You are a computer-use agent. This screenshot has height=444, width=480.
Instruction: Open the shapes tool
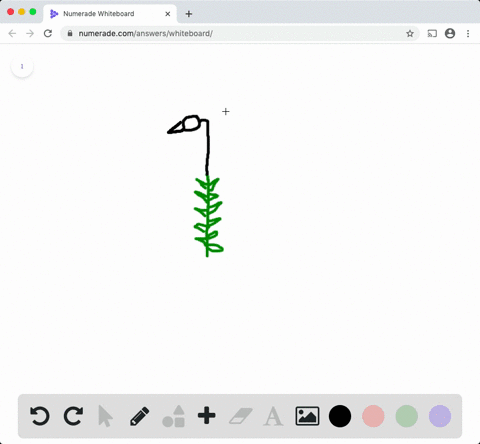[x=173, y=416]
